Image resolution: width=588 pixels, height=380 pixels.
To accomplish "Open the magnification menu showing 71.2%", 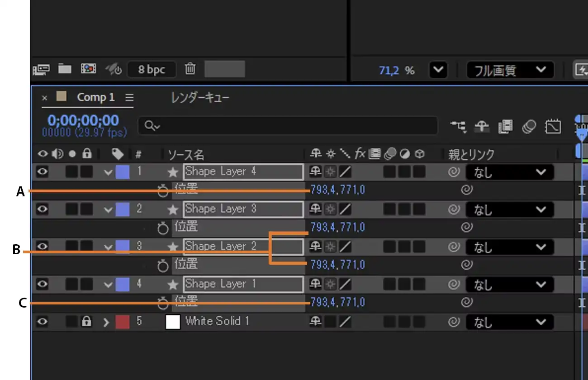I will point(437,70).
